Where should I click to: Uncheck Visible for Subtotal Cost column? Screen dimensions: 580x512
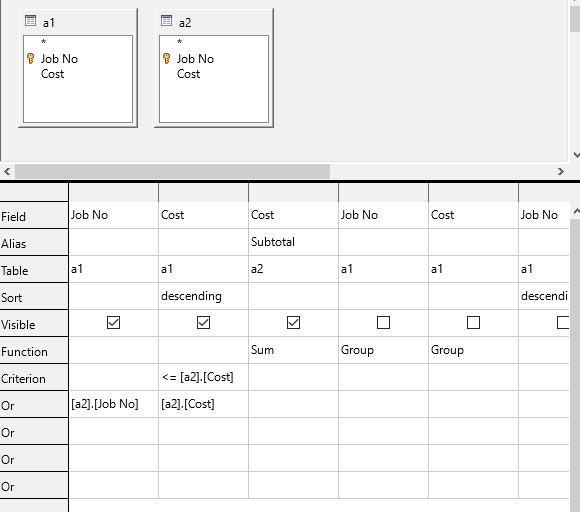pyautogui.click(x=293, y=323)
